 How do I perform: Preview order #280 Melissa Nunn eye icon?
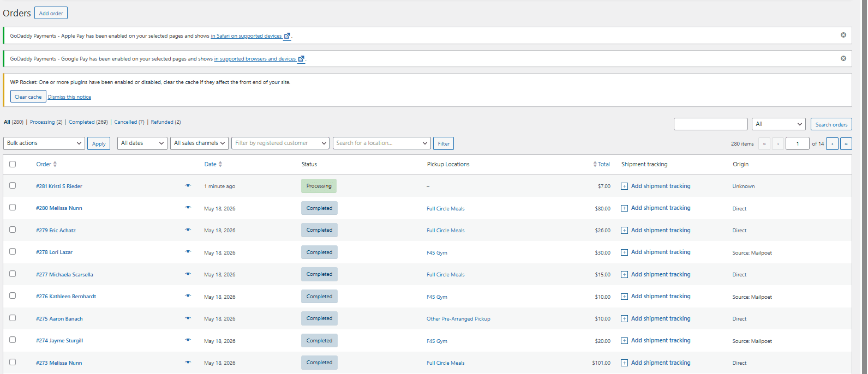pyautogui.click(x=188, y=208)
